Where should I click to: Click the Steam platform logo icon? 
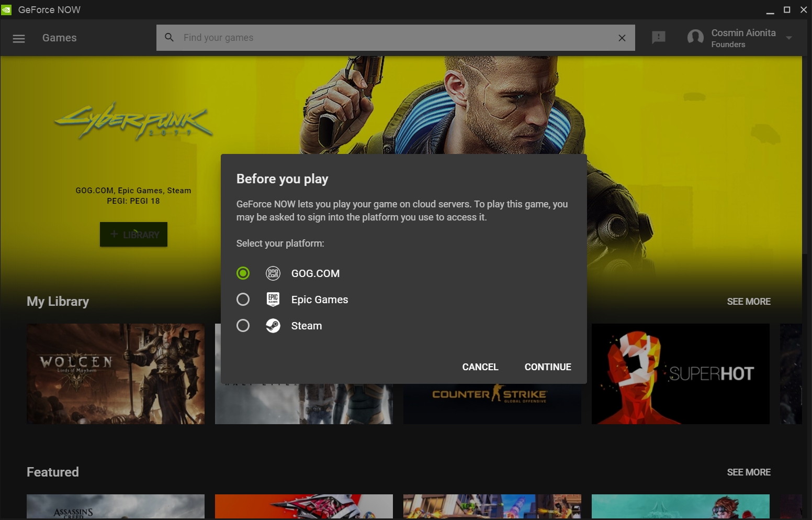click(273, 325)
